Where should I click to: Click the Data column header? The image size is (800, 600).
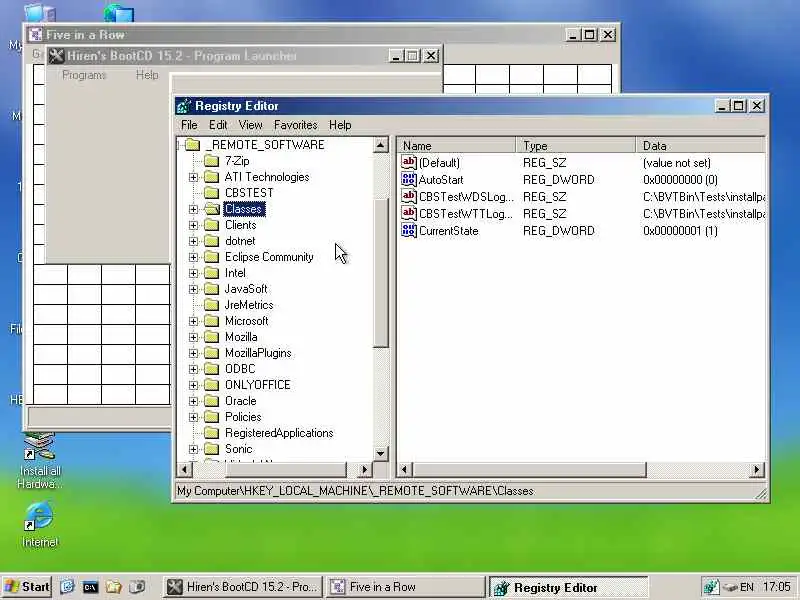[700, 146]
